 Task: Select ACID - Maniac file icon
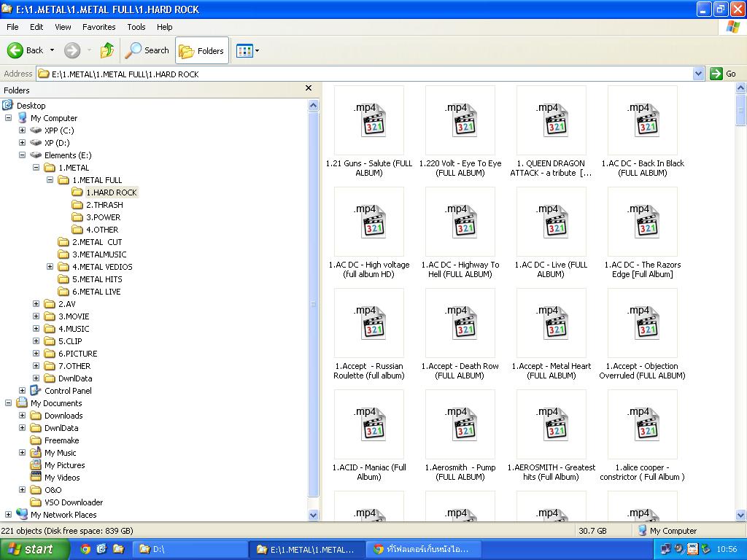[369, 424]
